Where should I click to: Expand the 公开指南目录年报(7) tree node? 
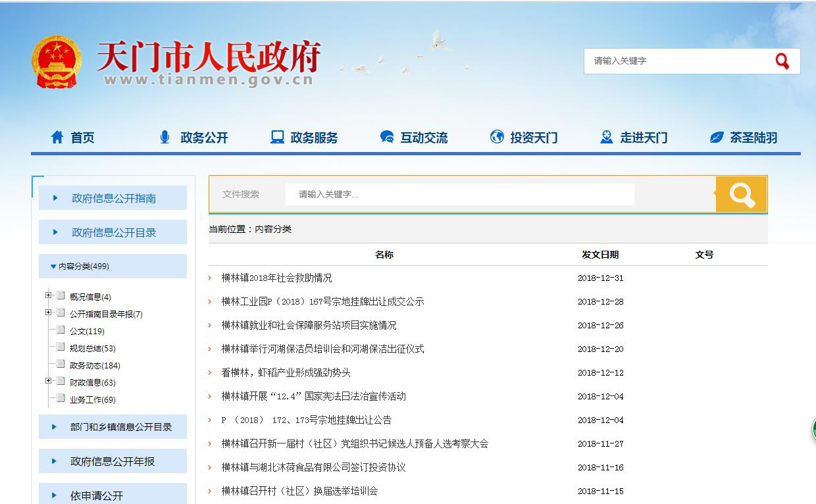pyautogui.click(x=49, y=313)
